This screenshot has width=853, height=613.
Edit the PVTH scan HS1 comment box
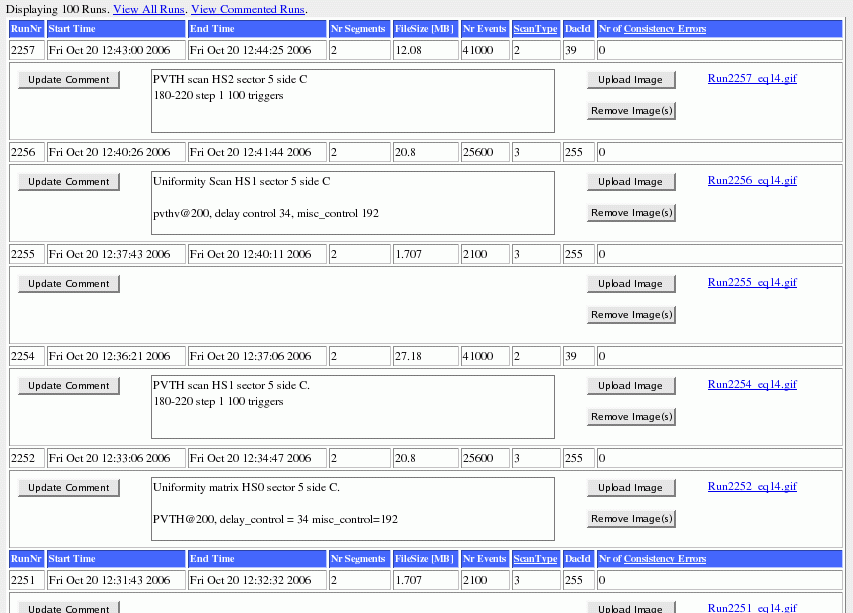click(x=353, y=407)
